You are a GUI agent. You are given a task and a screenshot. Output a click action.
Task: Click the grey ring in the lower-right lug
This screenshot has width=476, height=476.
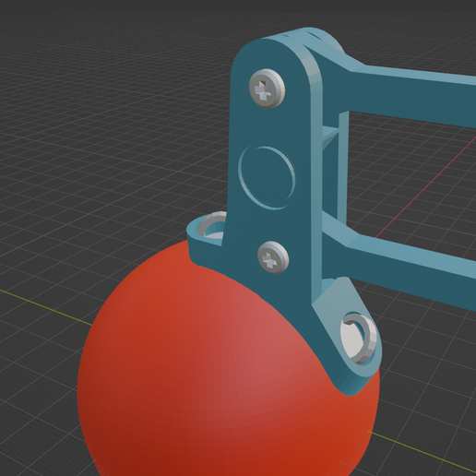point(359,339)
